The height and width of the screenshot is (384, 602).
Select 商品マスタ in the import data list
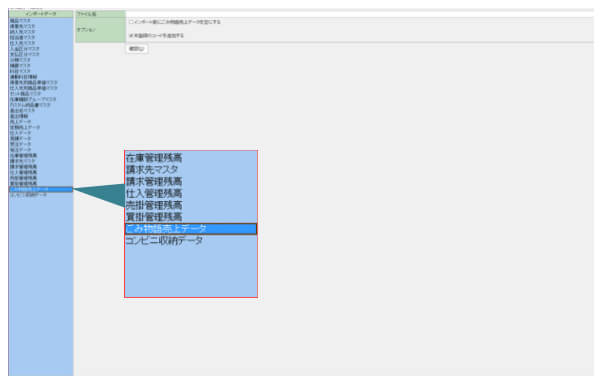[20, 21]
